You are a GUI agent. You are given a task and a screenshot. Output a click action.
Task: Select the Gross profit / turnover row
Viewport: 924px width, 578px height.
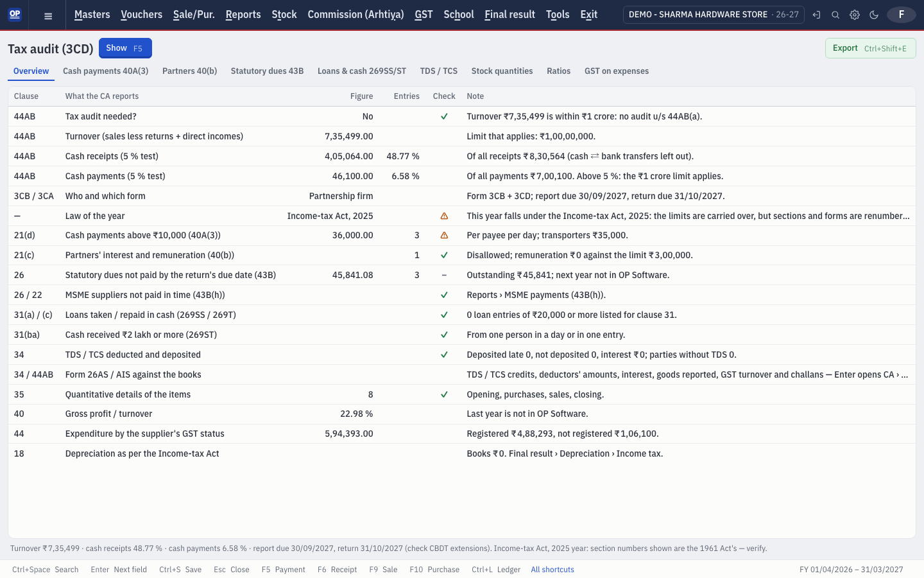(x=462, y=414)
